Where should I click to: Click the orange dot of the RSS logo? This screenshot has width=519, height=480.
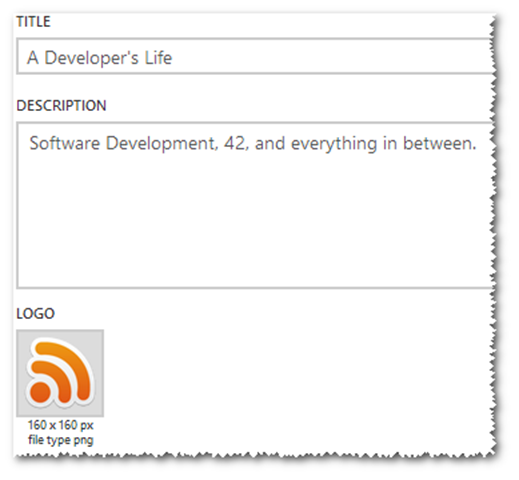click(x=40, y=391)
